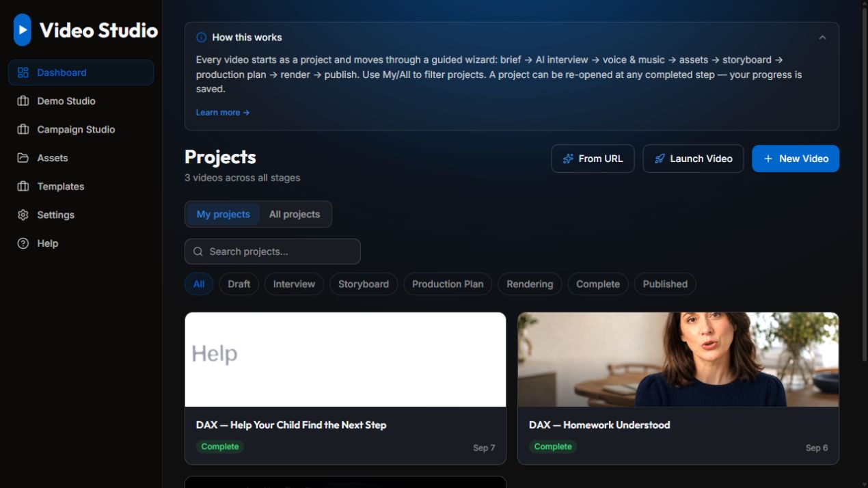Collapse the How this works panel
The width and height of the screenshot is (868, 488).
(822, 38)
